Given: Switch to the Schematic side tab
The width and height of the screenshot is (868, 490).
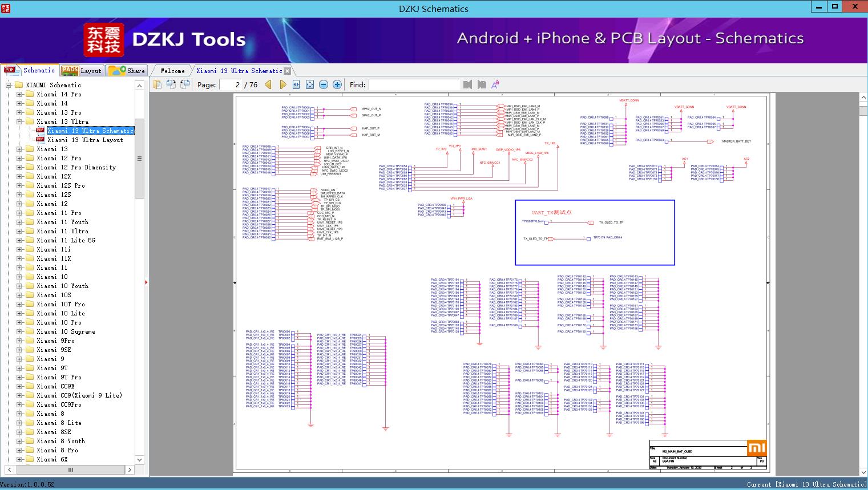Looking at the screenshot, I should tap(29, 70).
